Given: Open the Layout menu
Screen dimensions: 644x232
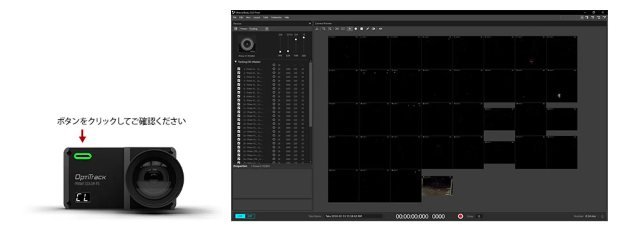Looking at the screenshot, I should click(257, 18).
